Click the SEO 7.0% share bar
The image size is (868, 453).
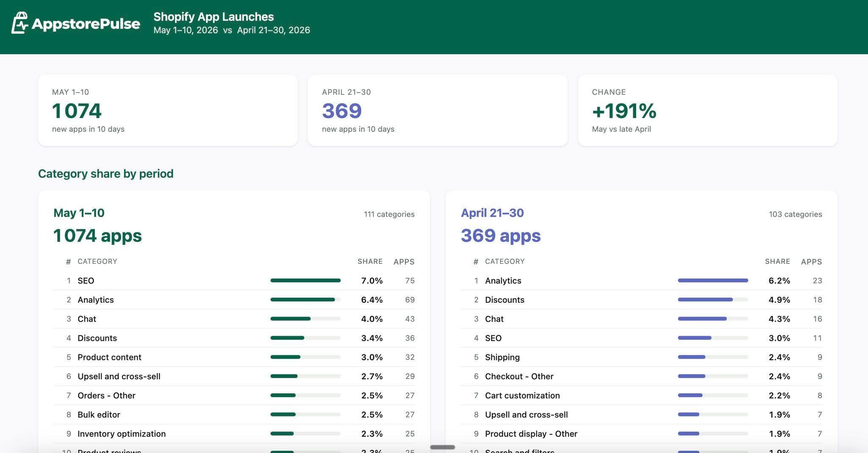pos(306,280)
